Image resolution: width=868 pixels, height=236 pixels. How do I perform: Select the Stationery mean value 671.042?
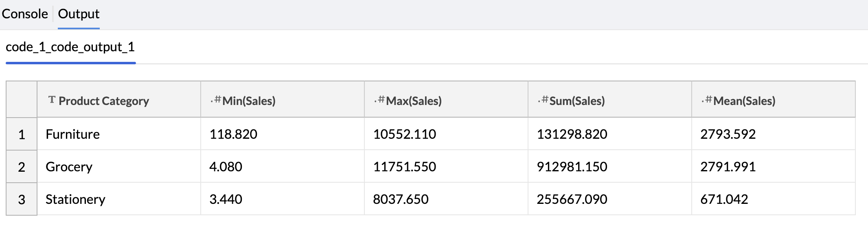724,199
